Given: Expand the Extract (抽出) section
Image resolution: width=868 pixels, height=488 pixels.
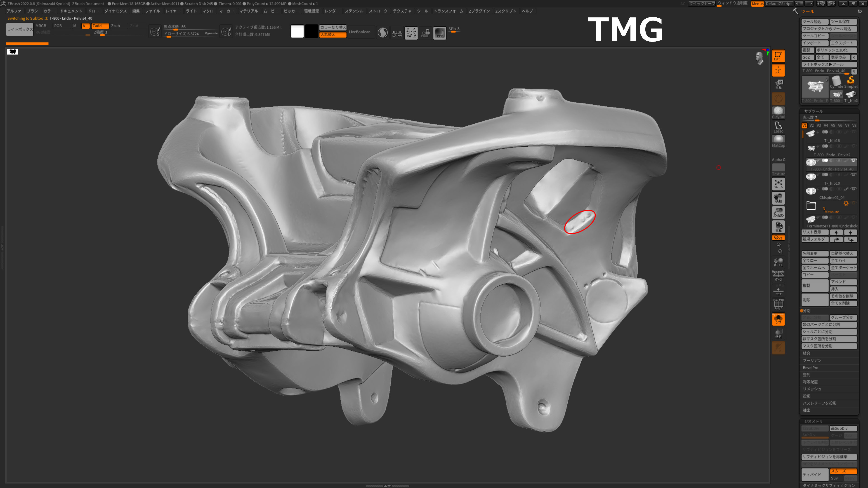Looking at the screenshot, I should [x=806, y=410].
